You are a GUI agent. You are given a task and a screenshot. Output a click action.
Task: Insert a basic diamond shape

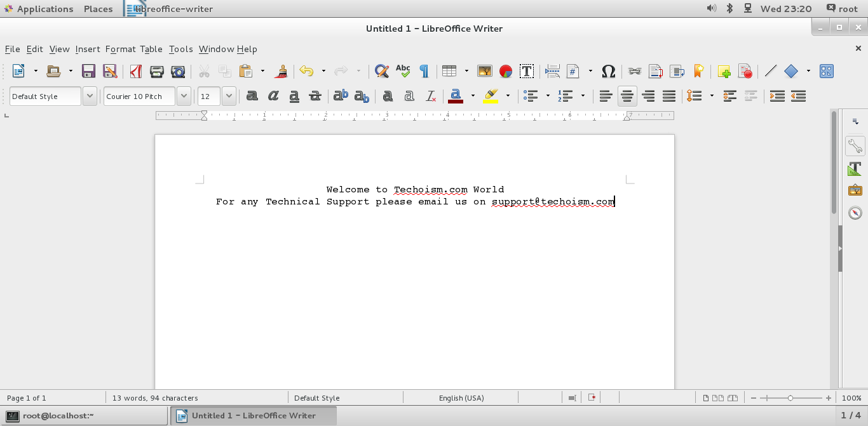point(791,71)
